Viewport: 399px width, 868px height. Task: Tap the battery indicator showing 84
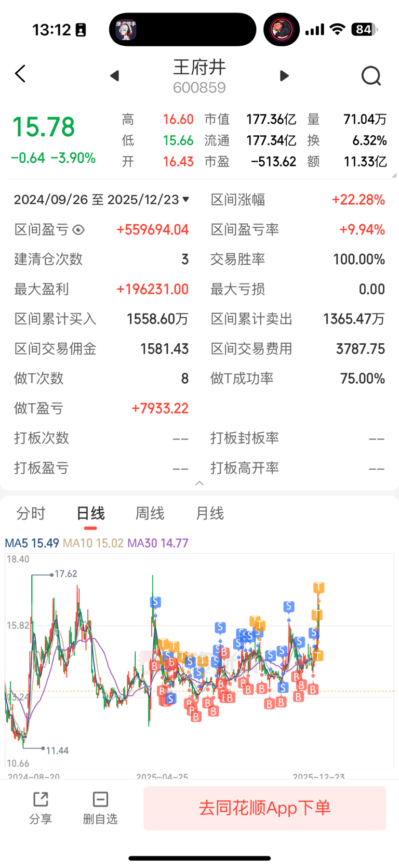364,30
